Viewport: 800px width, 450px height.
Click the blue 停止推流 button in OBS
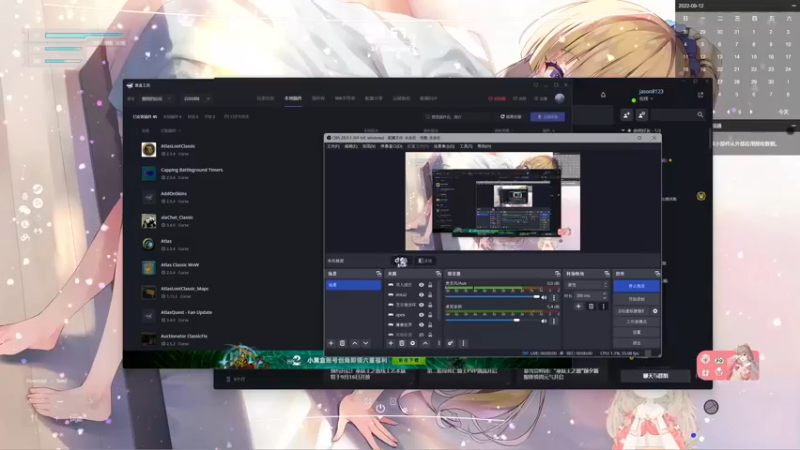tap(636, 286)
